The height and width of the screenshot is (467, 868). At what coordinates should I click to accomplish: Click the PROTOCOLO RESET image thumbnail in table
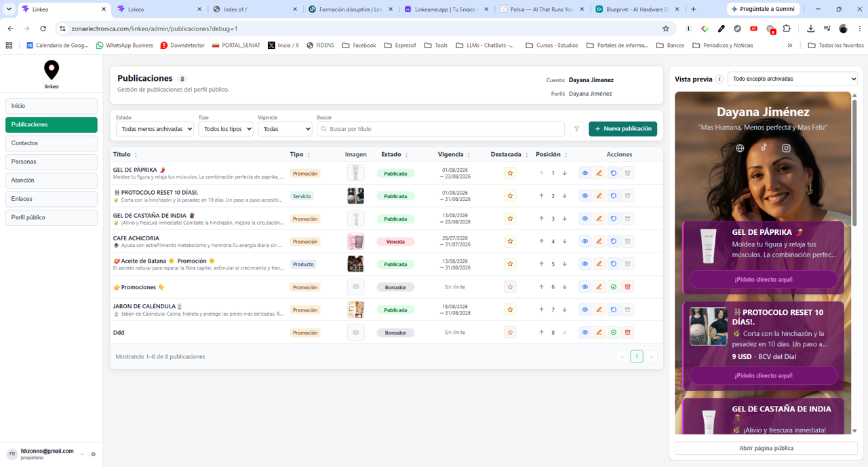(x=355, y=196)
